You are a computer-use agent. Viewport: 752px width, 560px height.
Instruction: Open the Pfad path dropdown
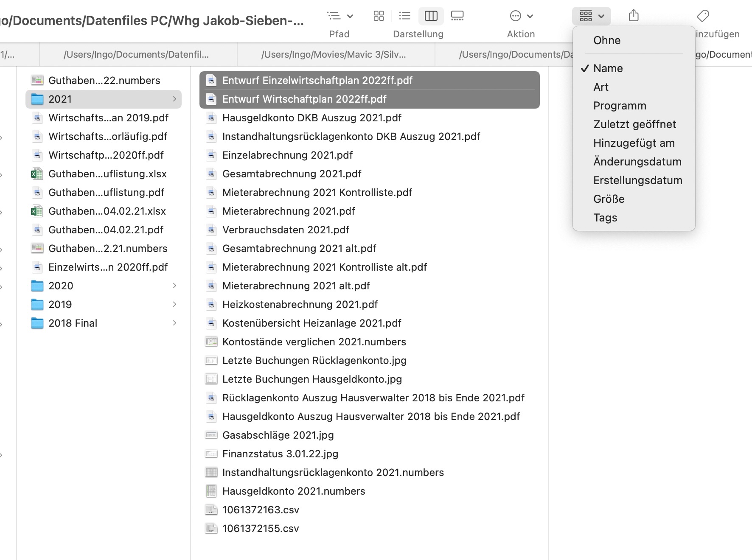tap(340, 16)
